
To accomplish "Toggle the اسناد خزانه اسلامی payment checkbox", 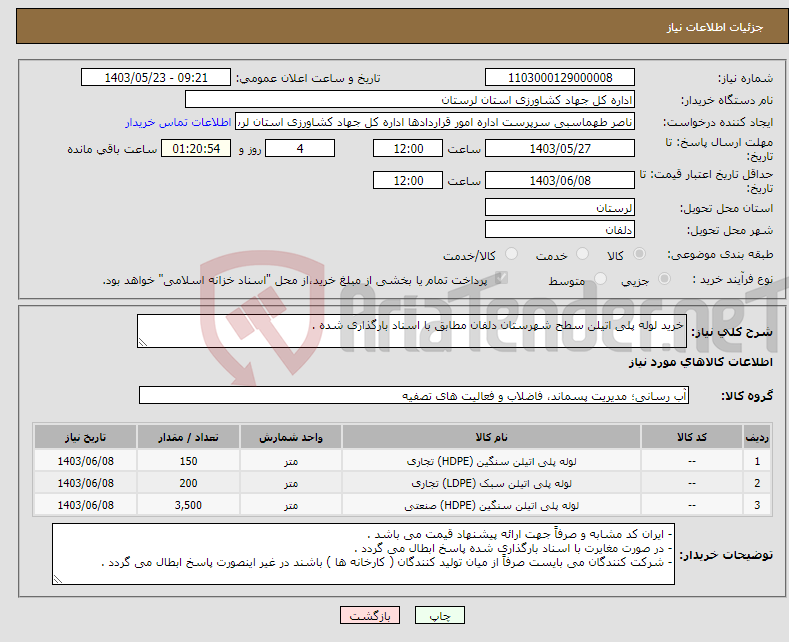I will tap(501, 278).
